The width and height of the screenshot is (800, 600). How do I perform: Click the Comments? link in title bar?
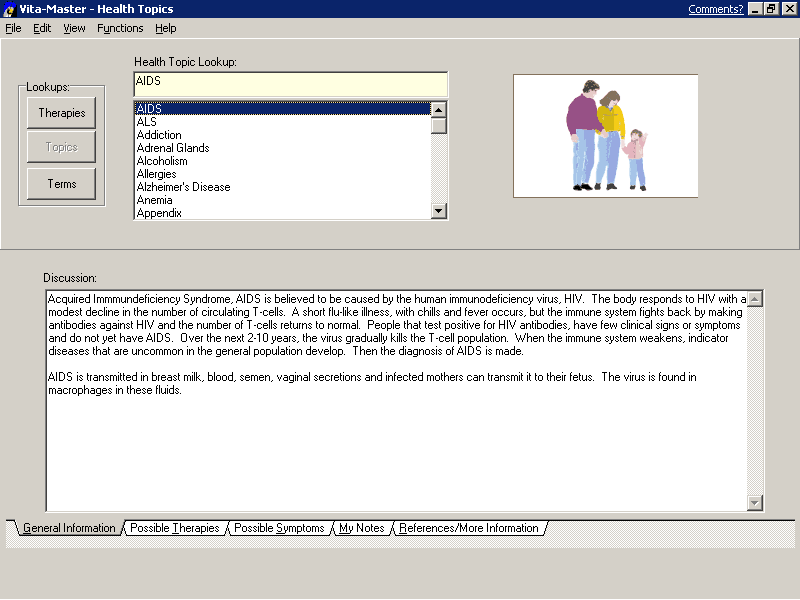pyautogui.click(x=715, y=9)
